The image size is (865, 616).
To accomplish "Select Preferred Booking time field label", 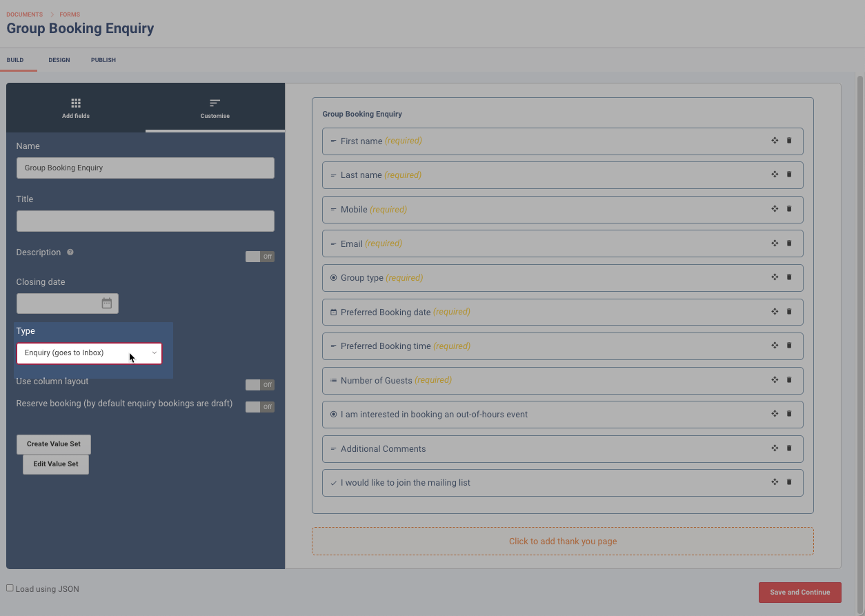I will tap(386, 346).
